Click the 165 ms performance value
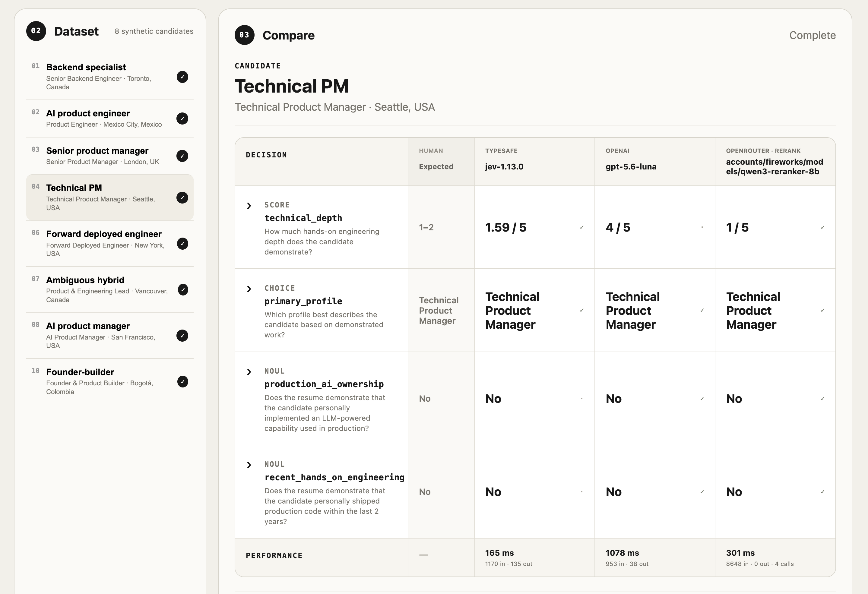The height and width of the screenshot is (594, 868). click(499, 553)
